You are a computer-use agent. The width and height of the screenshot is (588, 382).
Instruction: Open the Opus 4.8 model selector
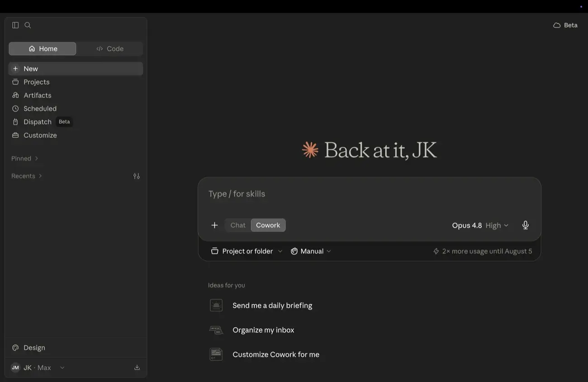pyautogui.click(x=480, y=225)
